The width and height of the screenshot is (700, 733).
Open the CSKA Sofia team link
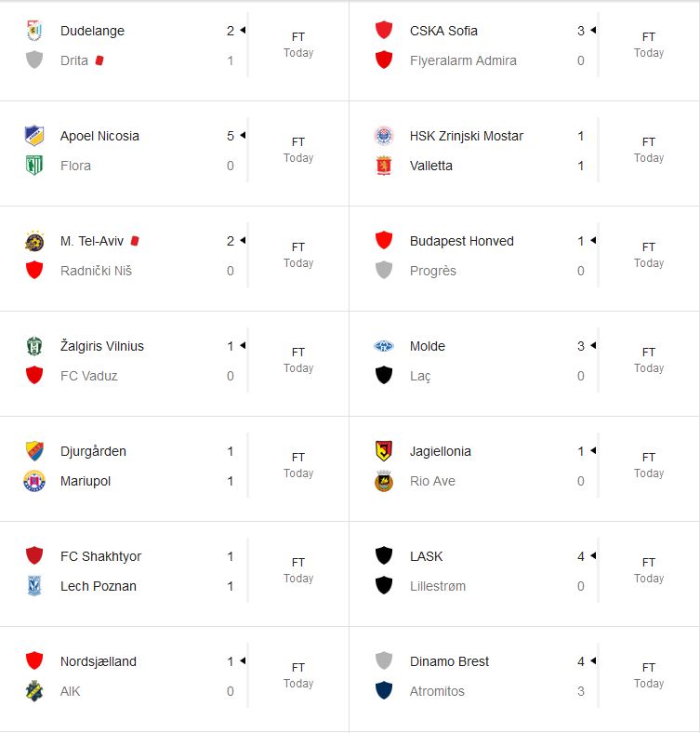(443, 31)
